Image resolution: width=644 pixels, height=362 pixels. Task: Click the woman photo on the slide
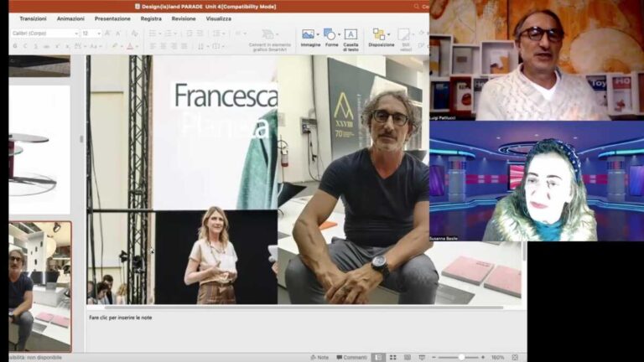[216, 257]
